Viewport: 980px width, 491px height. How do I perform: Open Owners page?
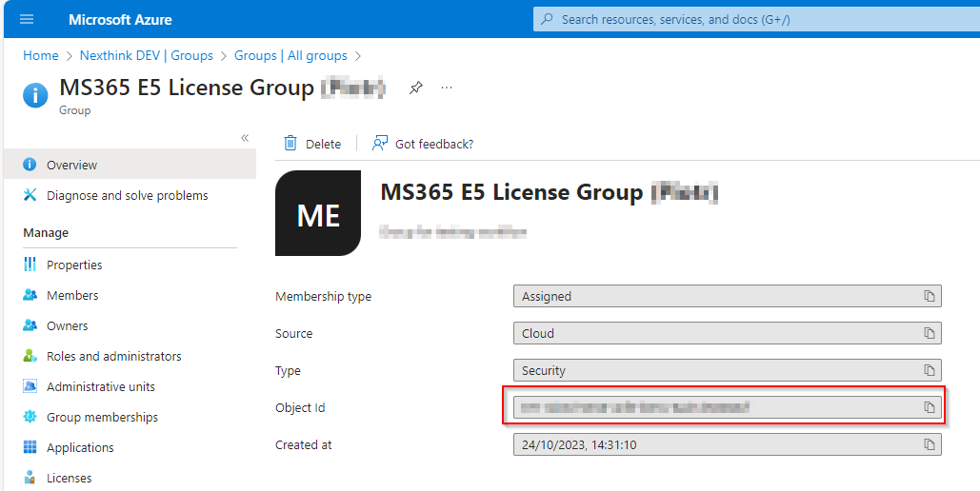67,325
